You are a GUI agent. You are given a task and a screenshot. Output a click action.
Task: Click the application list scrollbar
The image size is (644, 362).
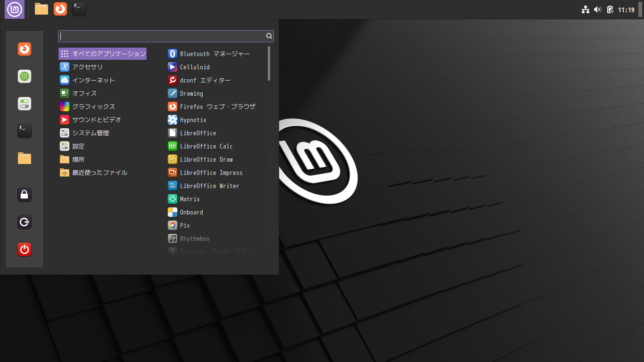269,63
